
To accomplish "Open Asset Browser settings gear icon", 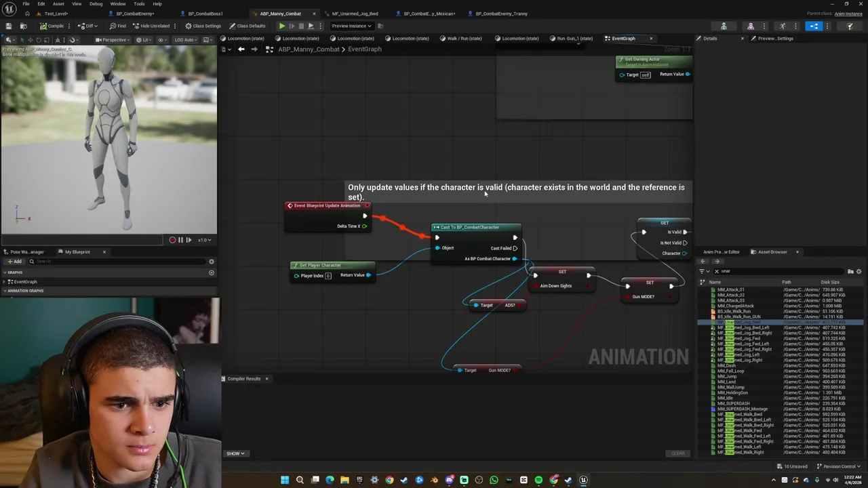I will tap(859, 271).
